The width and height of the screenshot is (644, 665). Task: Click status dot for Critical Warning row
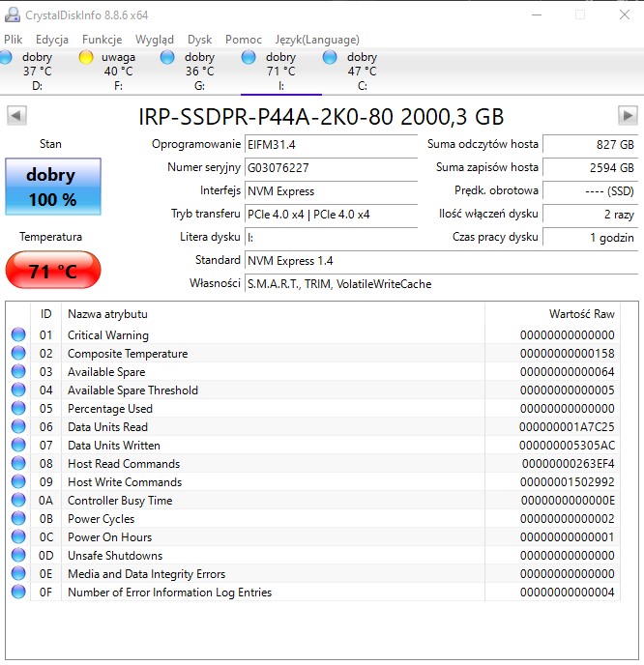pos(18,334)
